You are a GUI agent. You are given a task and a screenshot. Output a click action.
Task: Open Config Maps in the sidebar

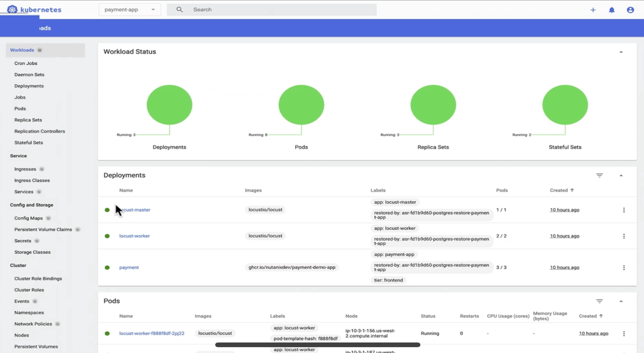click(28, 218)
